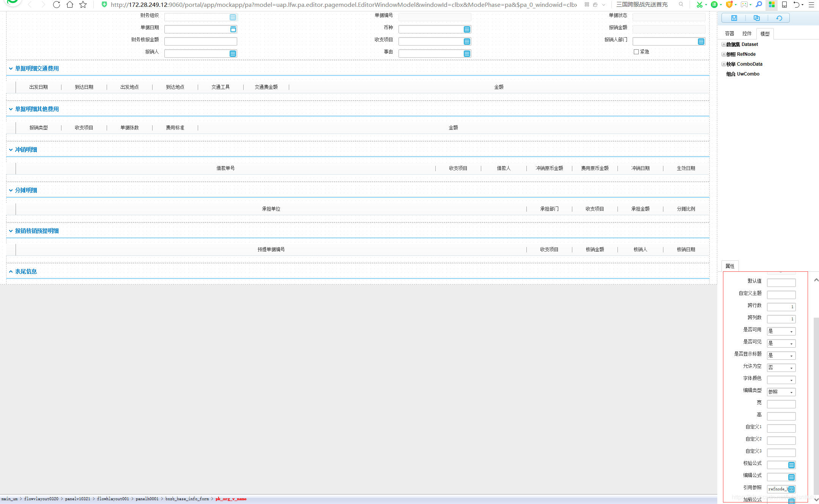Bookmark the page with the star icon
The image size is (819, 504).
(83, 5)
